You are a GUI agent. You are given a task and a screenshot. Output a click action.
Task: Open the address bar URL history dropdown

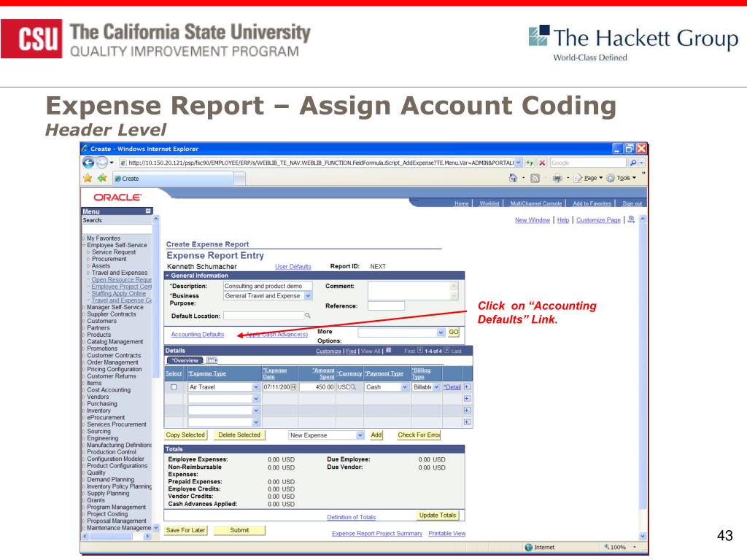[x=519, y=163]
